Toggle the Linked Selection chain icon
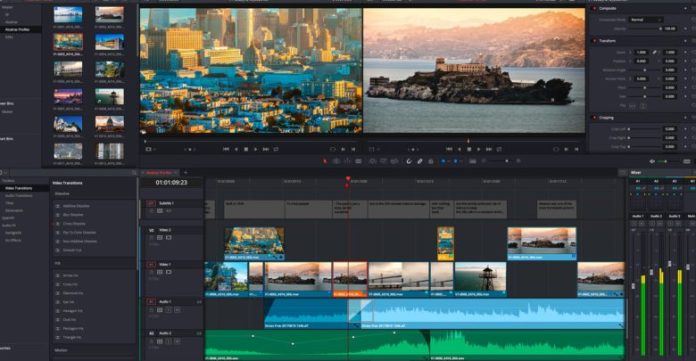The height and width of the screenshot is (361, 696). pyautogui.click(x=420, y=161)
